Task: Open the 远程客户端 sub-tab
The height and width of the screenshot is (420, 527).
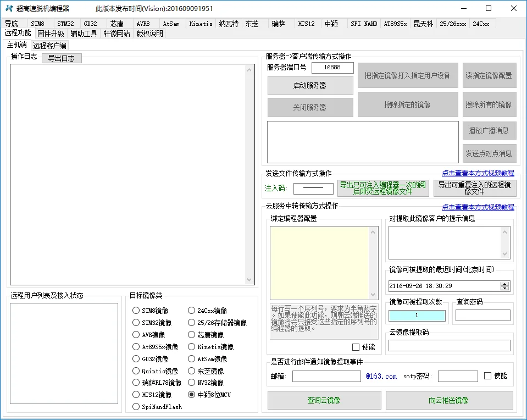Action: 50,46
